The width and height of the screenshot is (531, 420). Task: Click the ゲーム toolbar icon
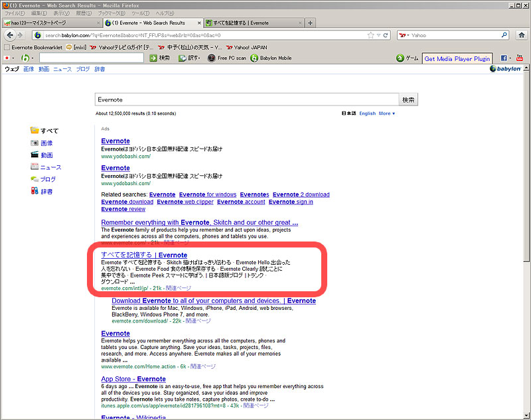pyautogui.click(x=400, y=58)
